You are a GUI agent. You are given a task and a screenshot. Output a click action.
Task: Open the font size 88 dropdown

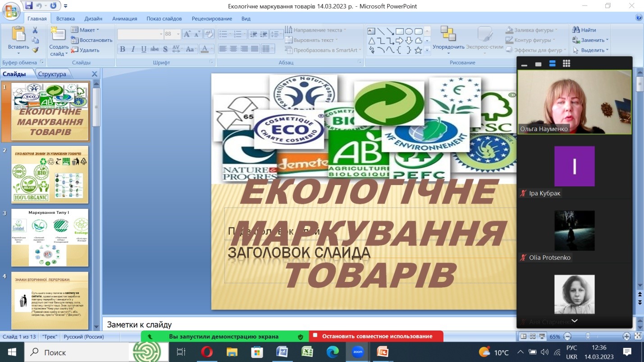[x=178, y=34]
